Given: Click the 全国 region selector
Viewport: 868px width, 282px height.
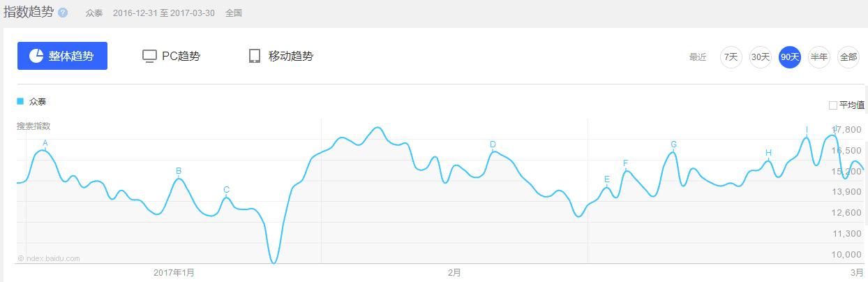Looking at the screenshot, I should [234, 13].
